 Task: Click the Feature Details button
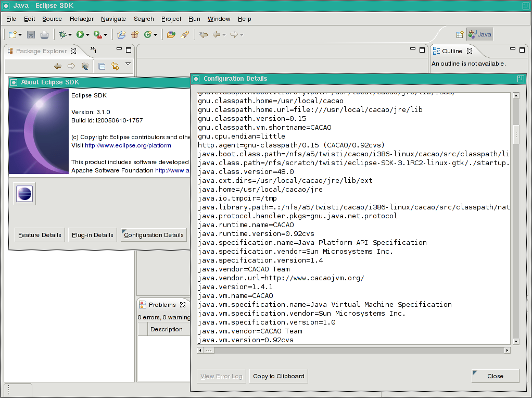coord(40,235)
